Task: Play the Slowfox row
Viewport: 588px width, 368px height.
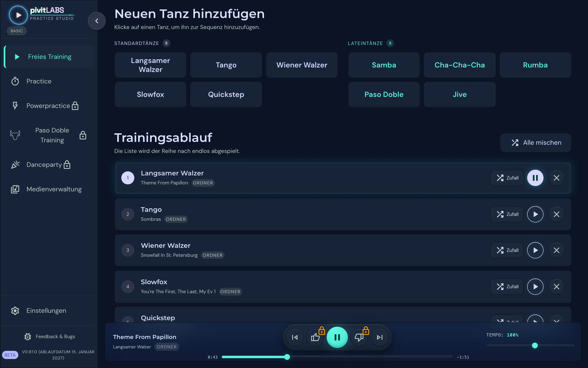Action: pyautogui.click(x=535, y=287)
